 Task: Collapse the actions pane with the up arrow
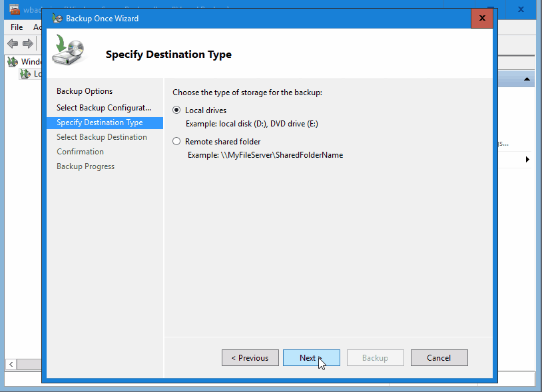point(527,79)
